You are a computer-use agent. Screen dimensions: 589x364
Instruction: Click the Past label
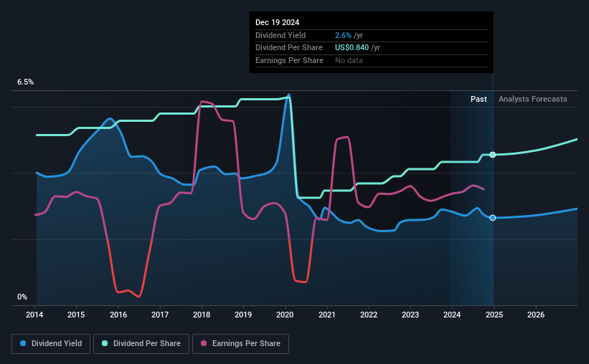click(x=479, y=99)
